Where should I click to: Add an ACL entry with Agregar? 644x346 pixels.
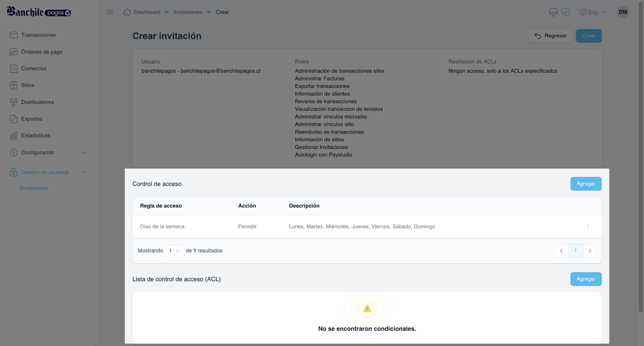pyautogui.click(x=586, y=279)
